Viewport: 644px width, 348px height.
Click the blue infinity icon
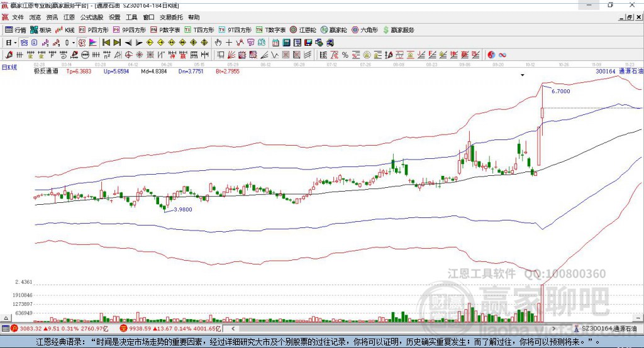point(502,55)
